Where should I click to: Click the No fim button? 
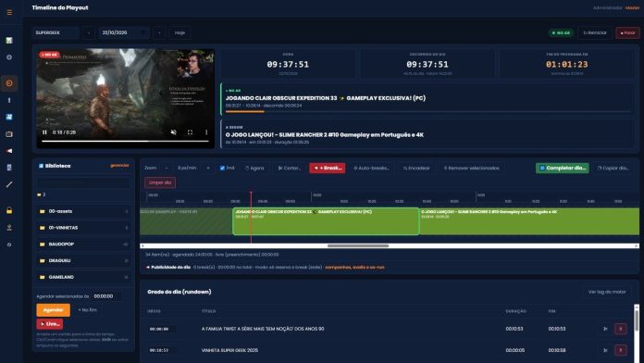click(88, 310)
